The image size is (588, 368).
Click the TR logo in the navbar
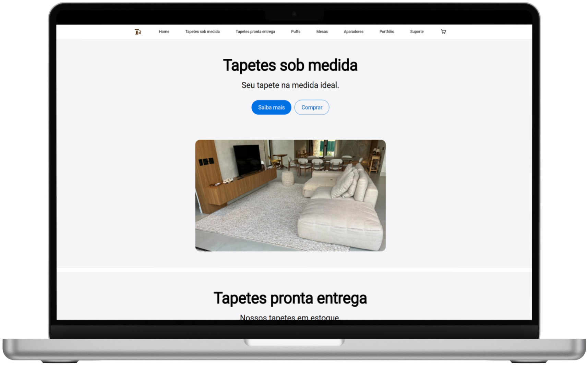[138, 32]
